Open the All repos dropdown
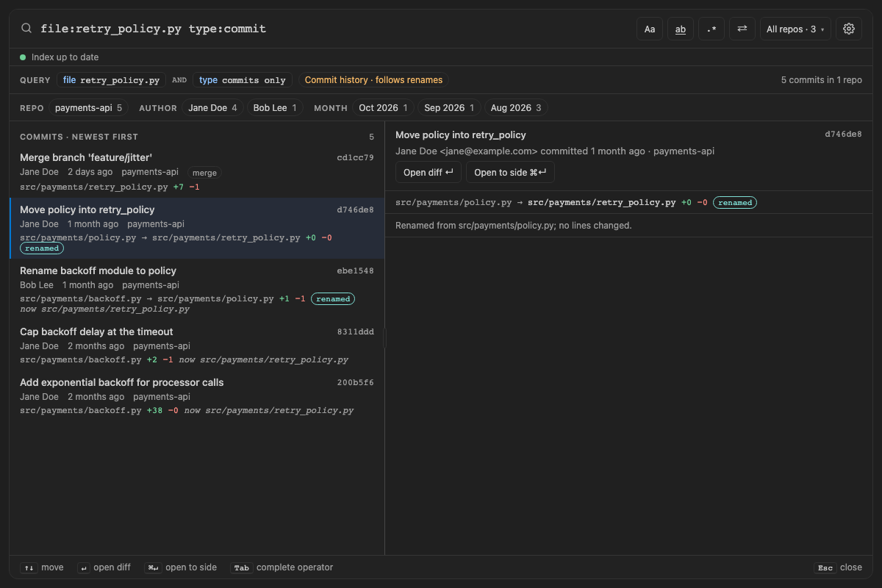Viewport: 882px width, 588px height. pyautogui.click(x=795, y=29)
